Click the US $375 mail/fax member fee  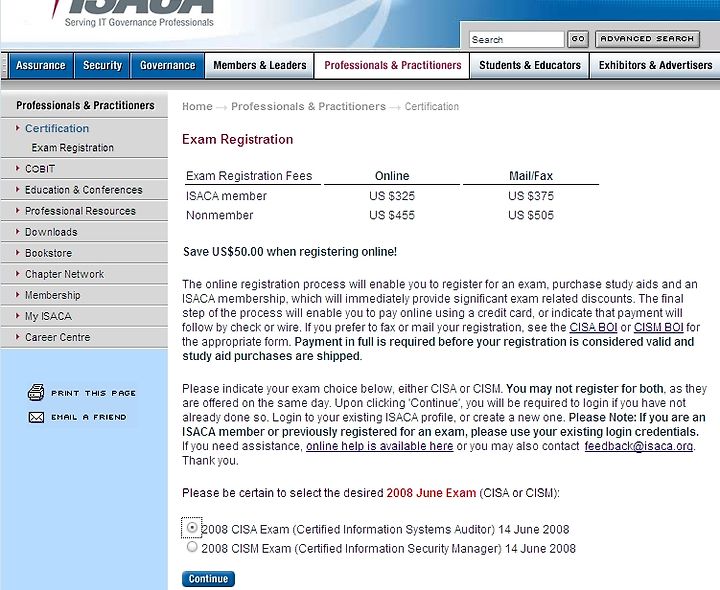[x=531, y=196]
